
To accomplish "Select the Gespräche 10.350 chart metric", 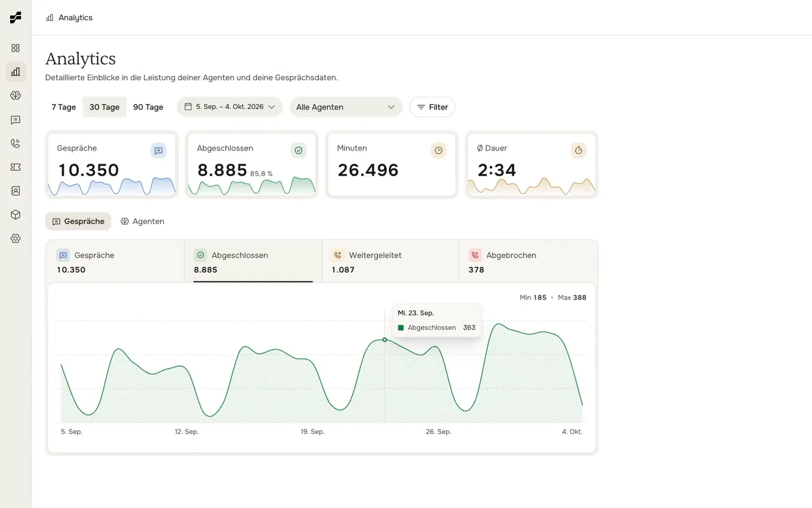I will click(x=115, y=262).
